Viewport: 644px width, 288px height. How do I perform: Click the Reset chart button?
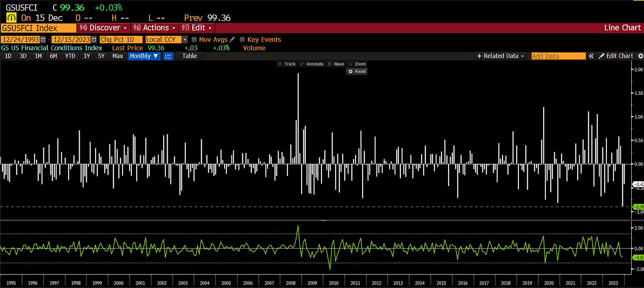[x=357, y=71]
